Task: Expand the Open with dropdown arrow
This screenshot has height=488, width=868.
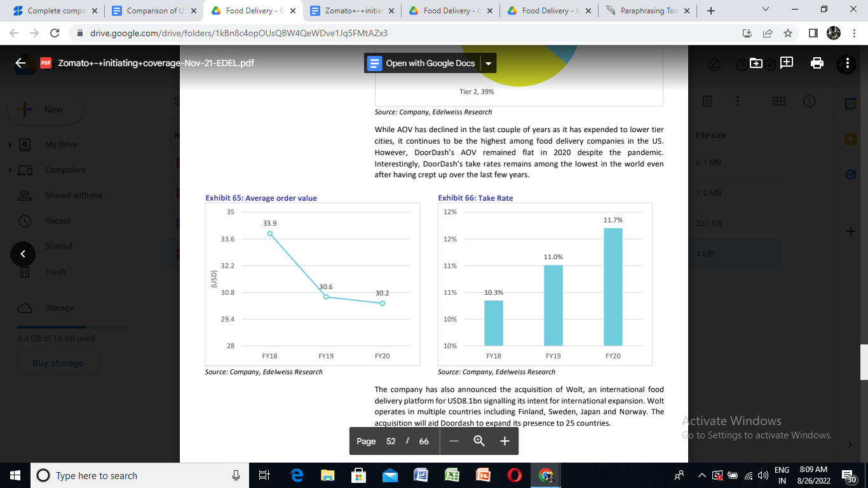Action: (488, 63)
